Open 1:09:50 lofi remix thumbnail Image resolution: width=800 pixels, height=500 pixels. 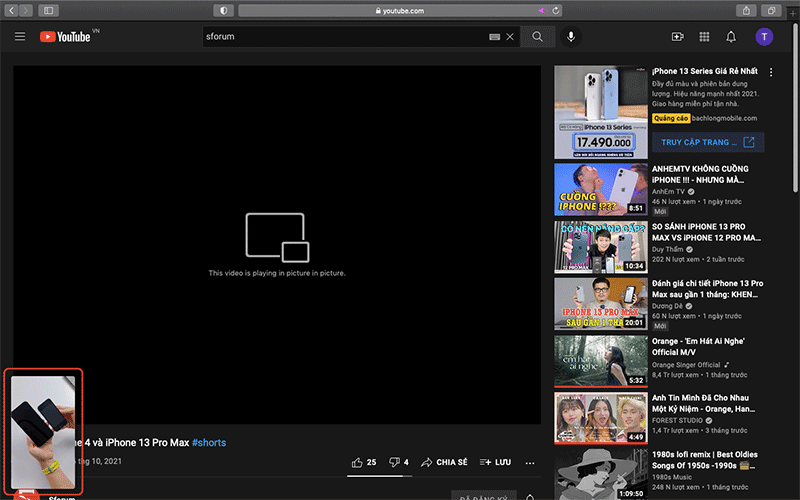(601, 474)
